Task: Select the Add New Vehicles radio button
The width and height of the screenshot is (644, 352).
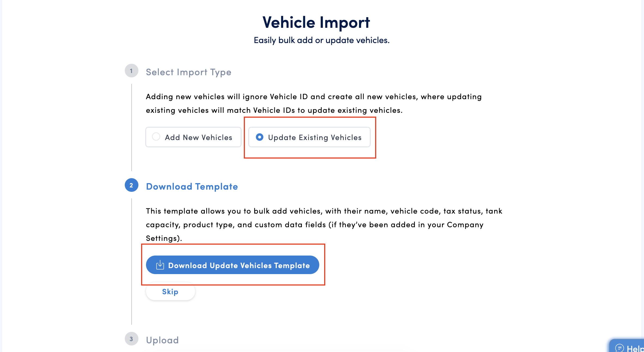Action: point(156,137)
